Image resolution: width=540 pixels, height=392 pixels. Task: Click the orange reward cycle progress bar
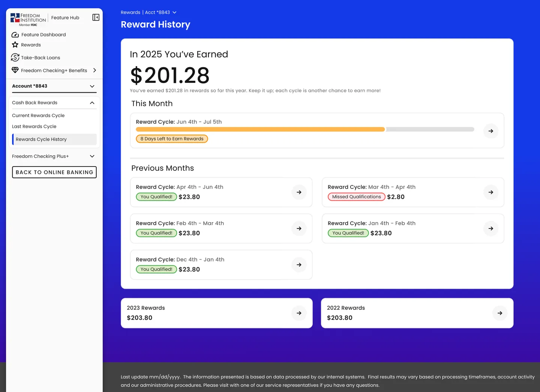tap(260, 129)
